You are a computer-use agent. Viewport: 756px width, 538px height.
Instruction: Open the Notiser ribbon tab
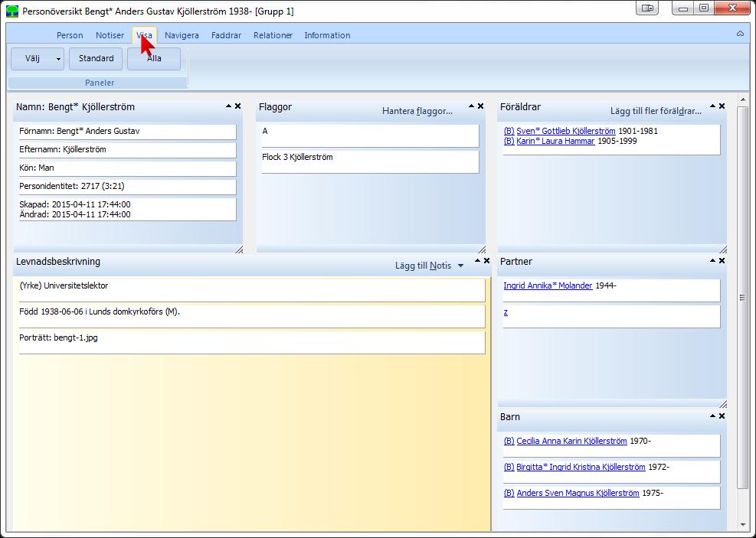click(x=110, y=35)
